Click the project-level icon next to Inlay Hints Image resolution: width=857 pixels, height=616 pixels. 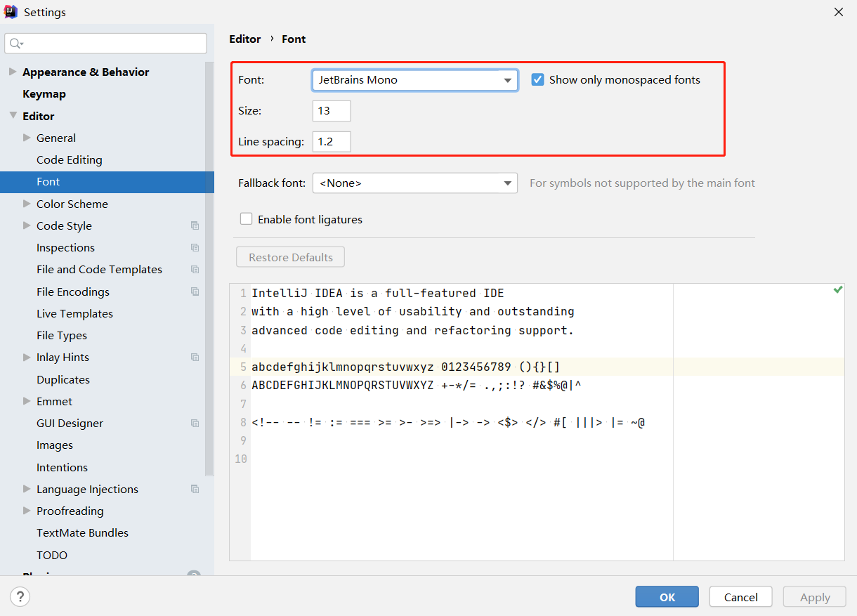click(195, 358)
